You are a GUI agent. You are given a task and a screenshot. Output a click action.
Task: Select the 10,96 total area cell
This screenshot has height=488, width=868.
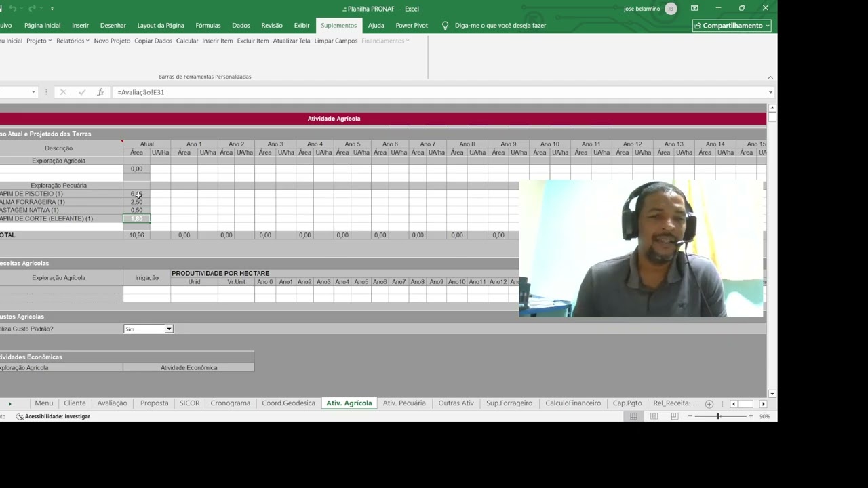pos(136,235)
